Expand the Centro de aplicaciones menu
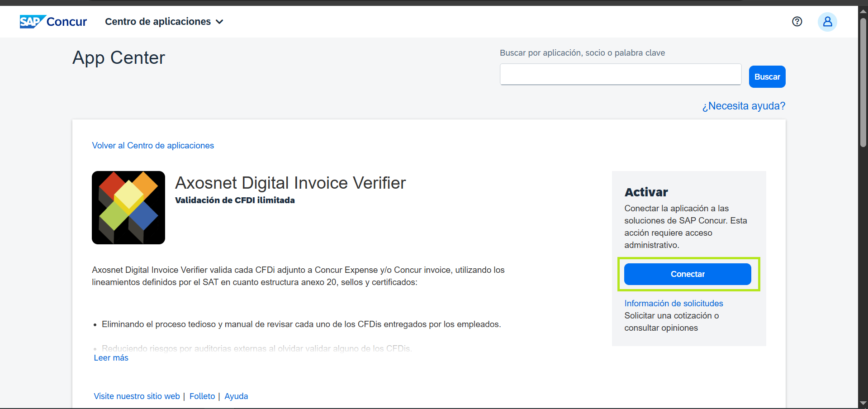 (x=164, y=22)
